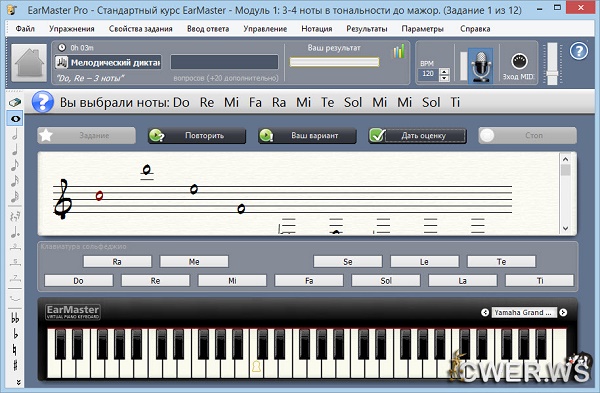This screenshot has width=600, height=393.
Task: Open the Справка menu
Action: tap(475, 29)
